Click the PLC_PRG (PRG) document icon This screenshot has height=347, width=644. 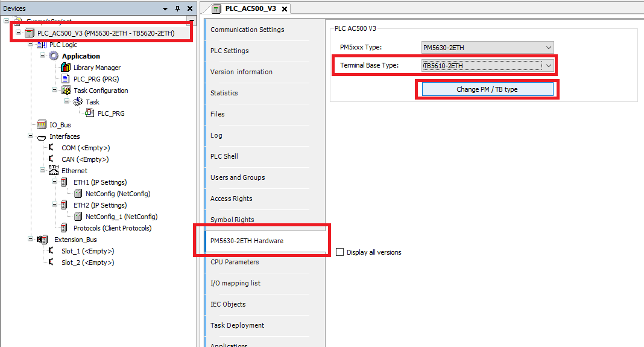click(x=66, y=79)
